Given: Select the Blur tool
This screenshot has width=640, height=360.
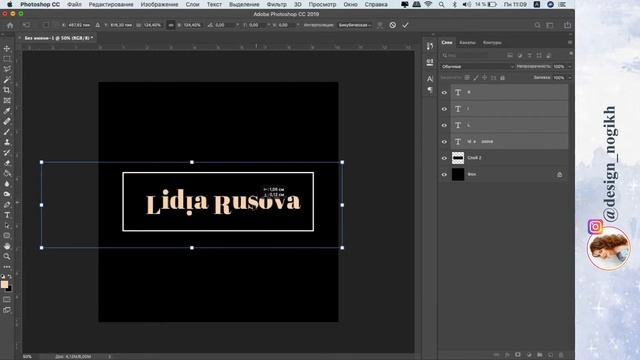Looking at the screenshot, I should 7,184.
